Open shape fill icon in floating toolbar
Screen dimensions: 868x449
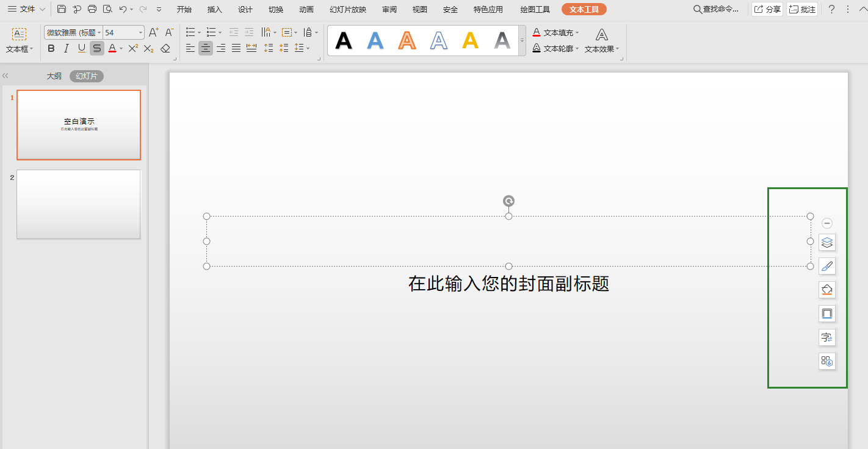point(826,289)
